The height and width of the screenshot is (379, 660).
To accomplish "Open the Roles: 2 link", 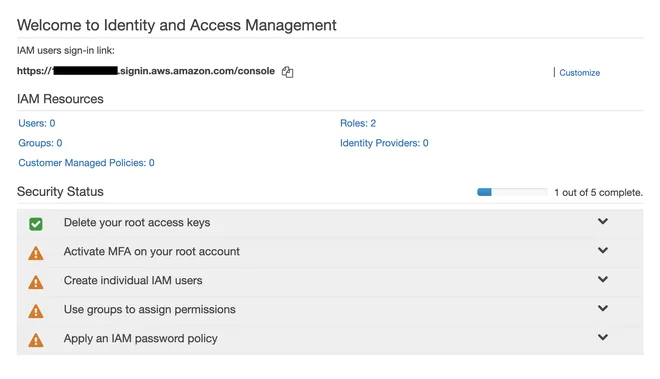I will click(358, 123).
